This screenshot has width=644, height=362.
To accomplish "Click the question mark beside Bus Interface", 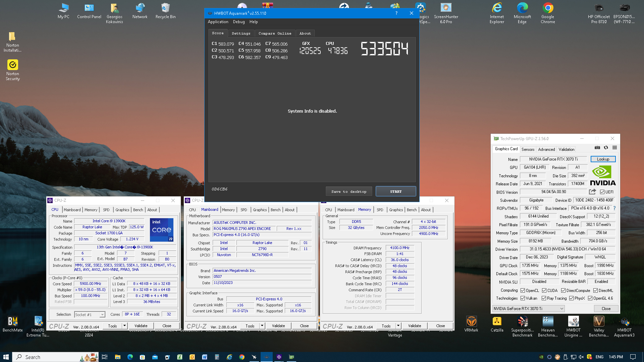I will [614, 208].
